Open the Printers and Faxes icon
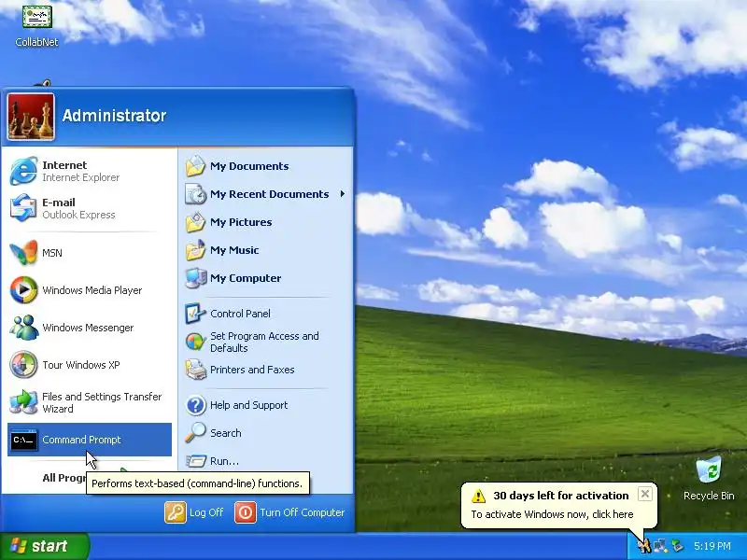This screenshot has width=747, height=560. tap(195, 370)
